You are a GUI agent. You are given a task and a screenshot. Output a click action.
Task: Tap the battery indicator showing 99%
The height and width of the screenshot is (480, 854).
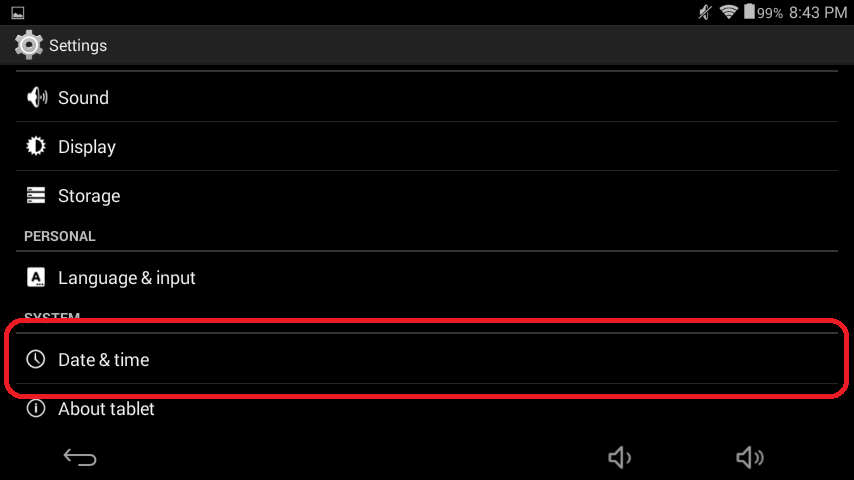coord(764,12)
